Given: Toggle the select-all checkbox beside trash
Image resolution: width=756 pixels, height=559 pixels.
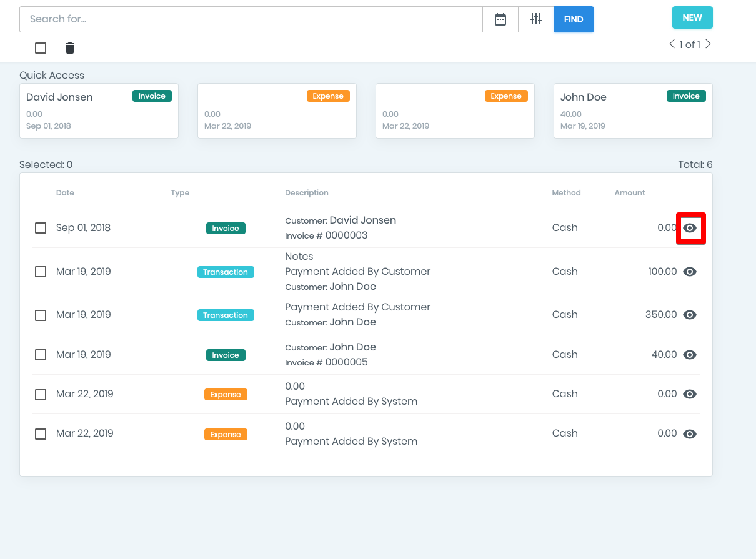Looking at the screenshot, I should [x=41, y=48].
